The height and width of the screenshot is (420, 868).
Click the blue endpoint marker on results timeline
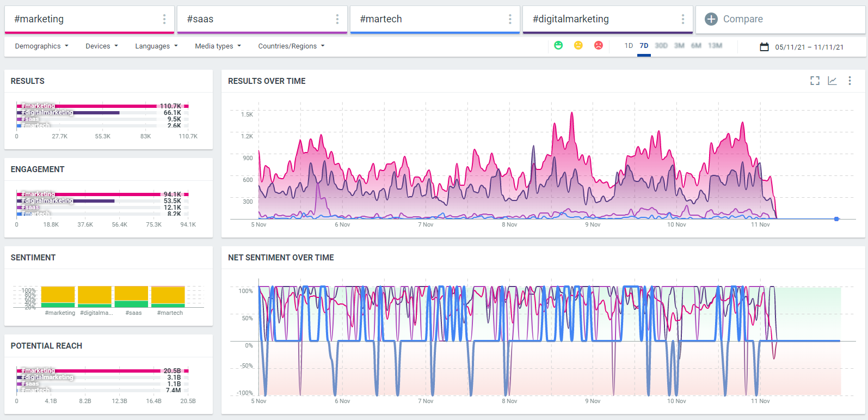(x=836, y=219)
